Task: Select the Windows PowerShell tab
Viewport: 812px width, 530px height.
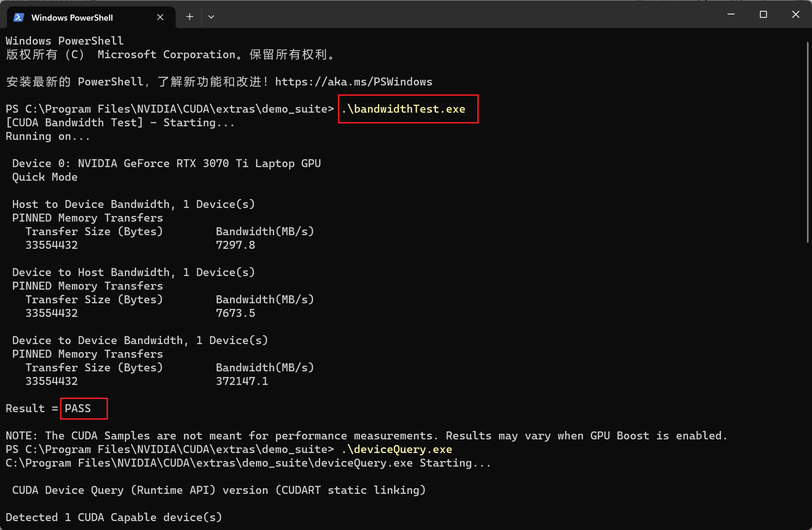Action: click(92, 17)
